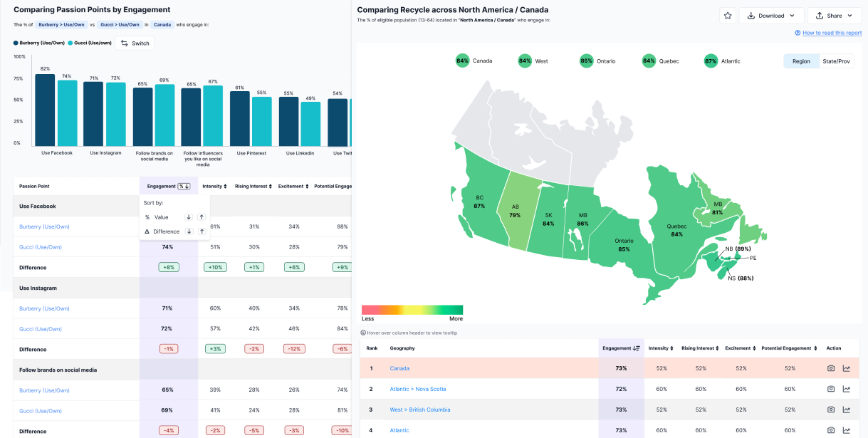Click trend chart icon in rank 4 Atlantic row
Viewport: 868px width, 438px height.
click(847, 430)
